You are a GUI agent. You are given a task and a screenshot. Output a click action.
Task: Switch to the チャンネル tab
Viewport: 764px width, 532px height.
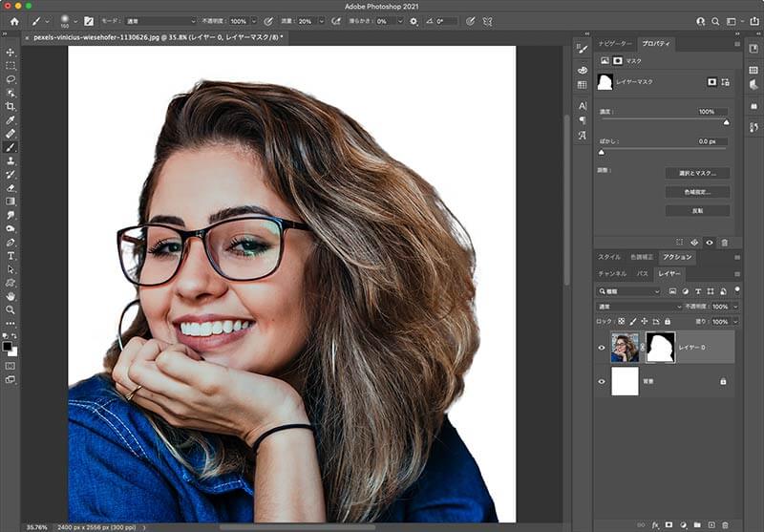pyautogui.click(x=610, y=274)
